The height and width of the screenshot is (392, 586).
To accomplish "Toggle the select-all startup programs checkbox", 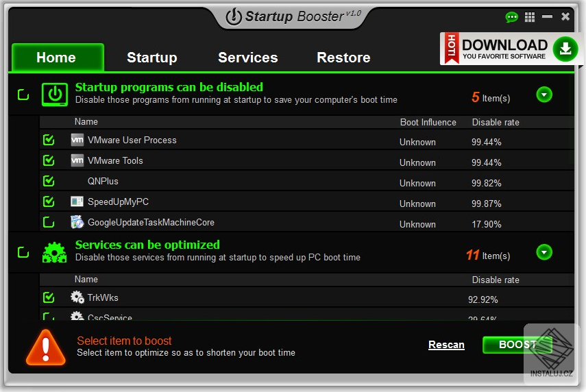I will (x=23, y=95).
